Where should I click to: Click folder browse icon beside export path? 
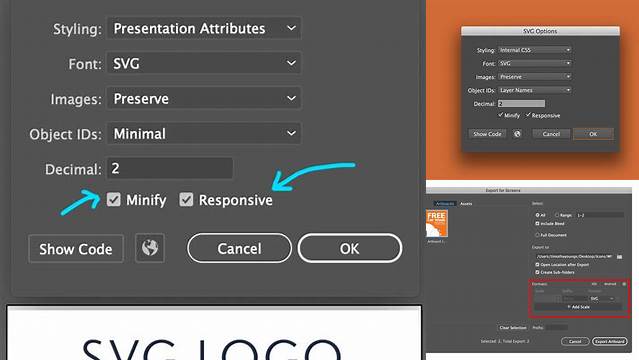[x=619, y=256]
